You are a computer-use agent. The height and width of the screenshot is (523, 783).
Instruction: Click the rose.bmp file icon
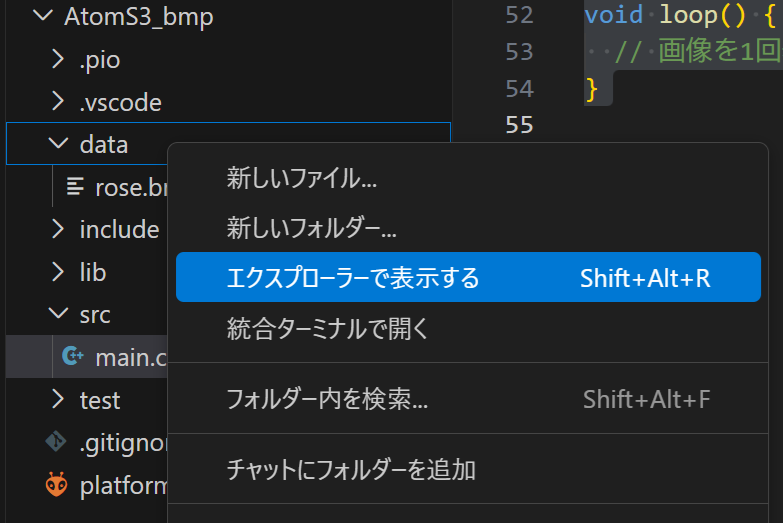75,186
